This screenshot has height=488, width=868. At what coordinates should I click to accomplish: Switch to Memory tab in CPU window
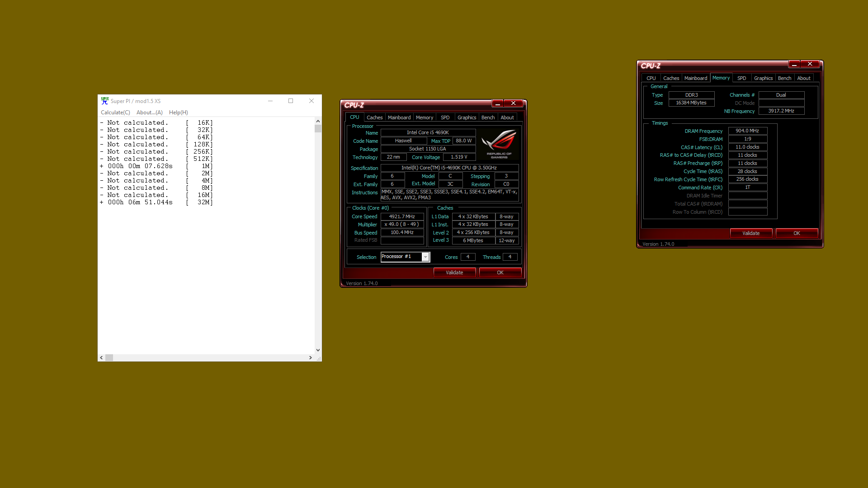coord(425,117)
